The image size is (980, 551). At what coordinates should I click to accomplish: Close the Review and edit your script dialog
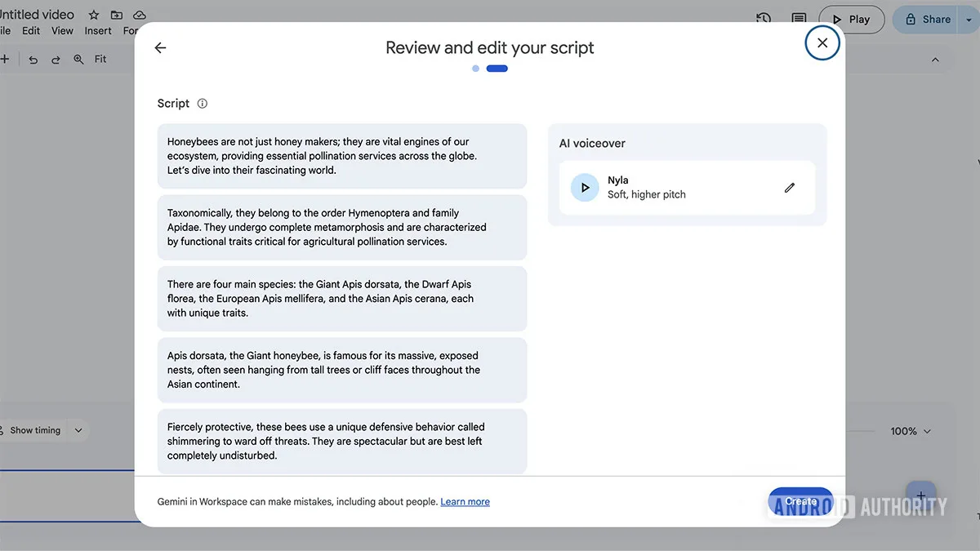pos(822,43)
